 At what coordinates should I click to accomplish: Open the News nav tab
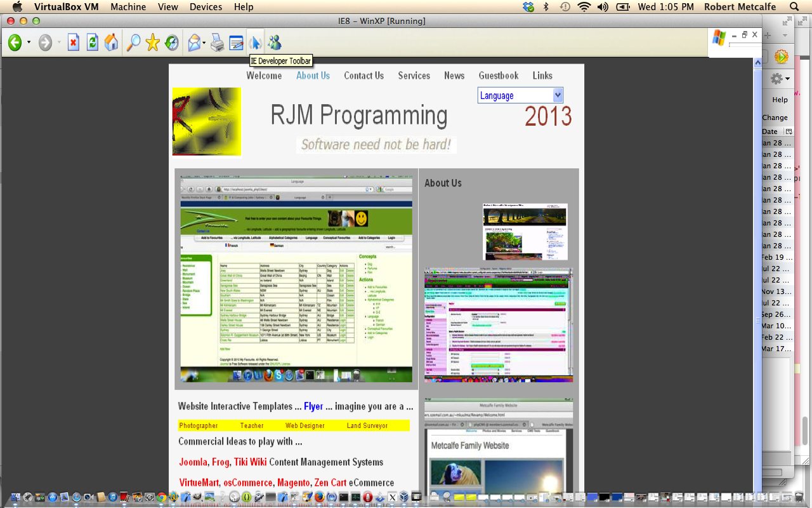[454, 75]
